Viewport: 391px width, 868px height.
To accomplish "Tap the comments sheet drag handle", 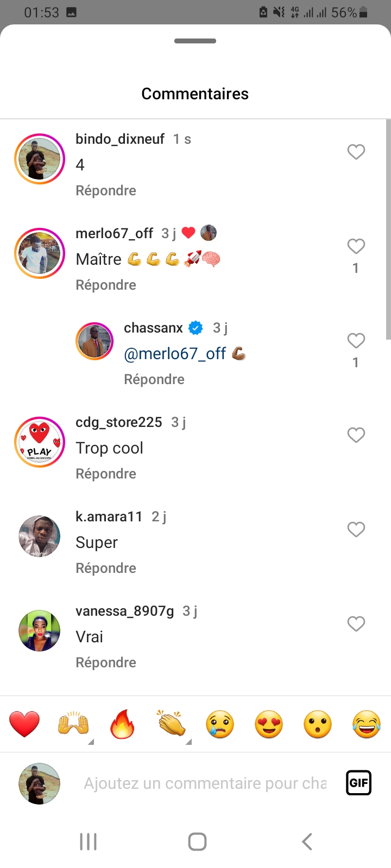I will pos(195,41).
